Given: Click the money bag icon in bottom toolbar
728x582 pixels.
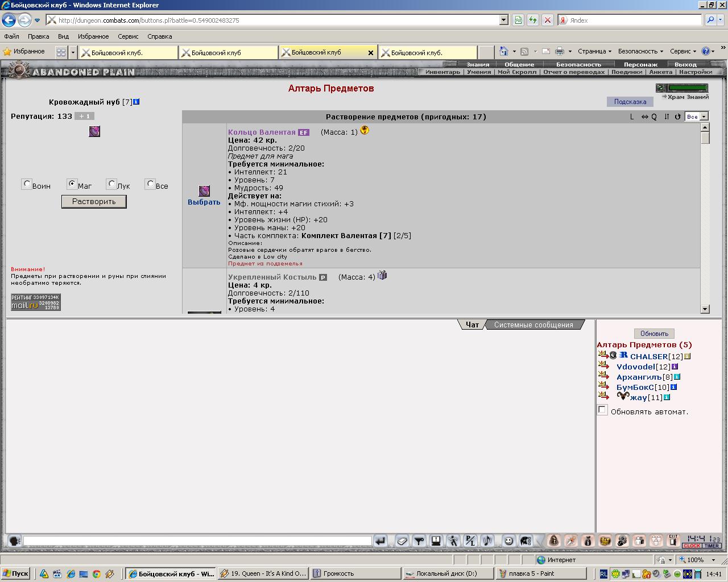Looking at the screenshot, I should [588, 541].
